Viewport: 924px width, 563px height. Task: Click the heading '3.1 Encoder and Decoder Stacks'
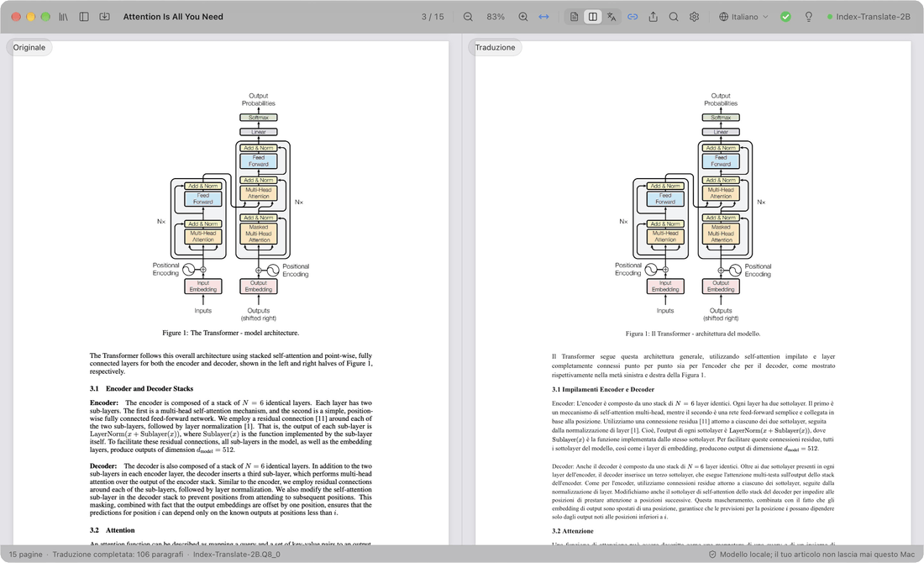141,389
